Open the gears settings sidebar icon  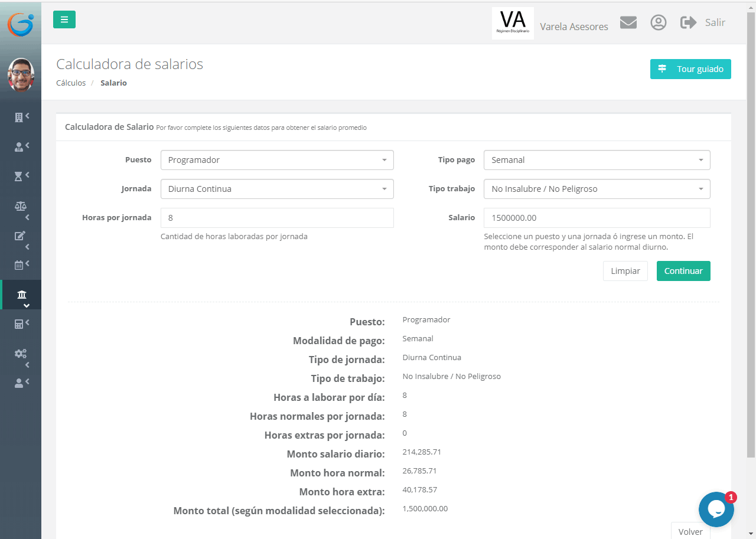pos(20,354)
